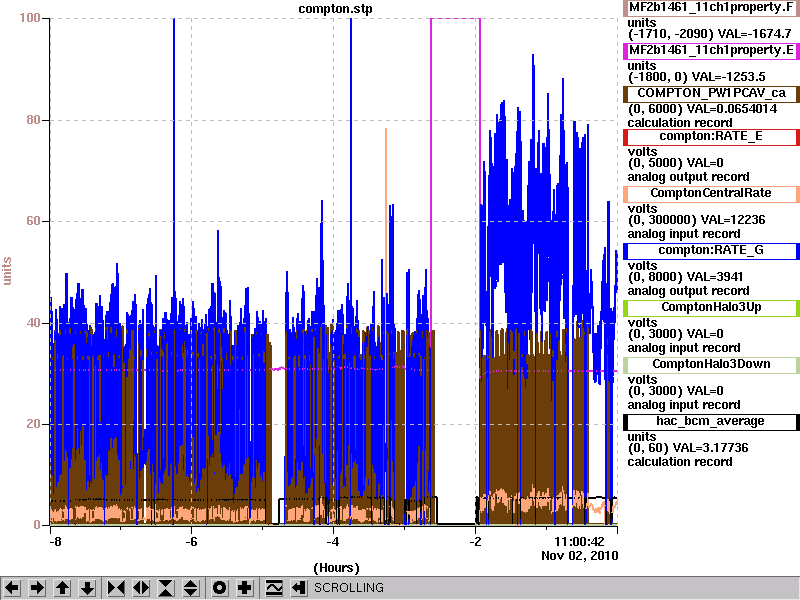
Task: Click the x-axis tick label -4
Action: pyautogui.click(x=333, y=541)
